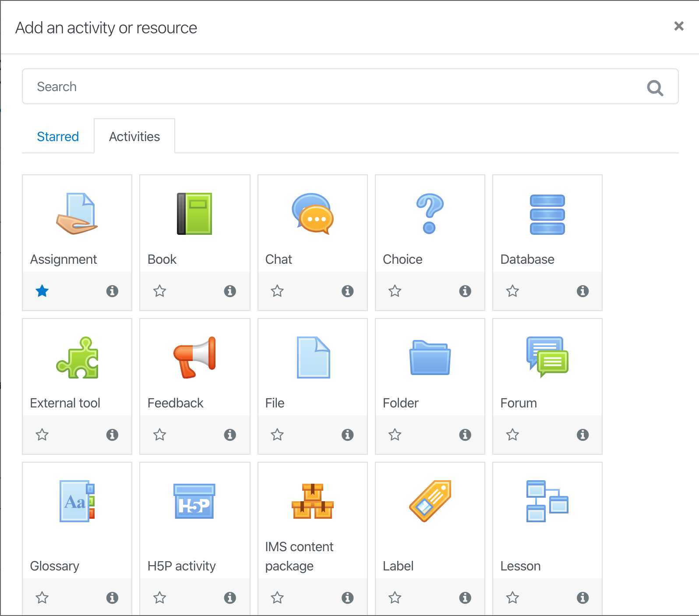Open the Database activity icon
Viewport: 699px width, 616px height.
[547, 215]
